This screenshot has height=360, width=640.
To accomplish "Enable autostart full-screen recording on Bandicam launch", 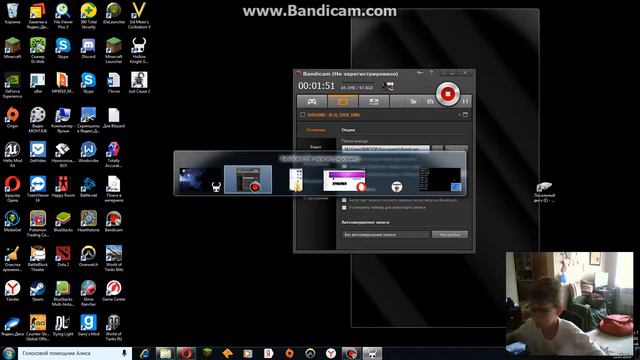I will tap(344, 200).
